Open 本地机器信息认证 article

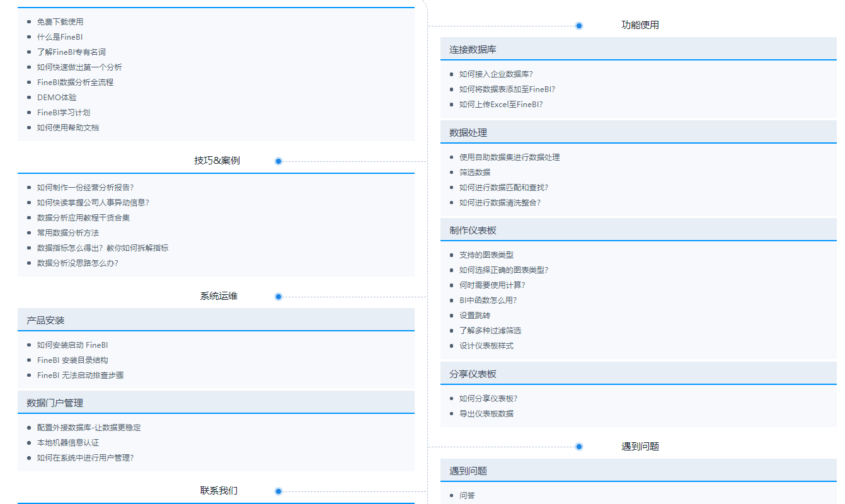click(68, 443)
